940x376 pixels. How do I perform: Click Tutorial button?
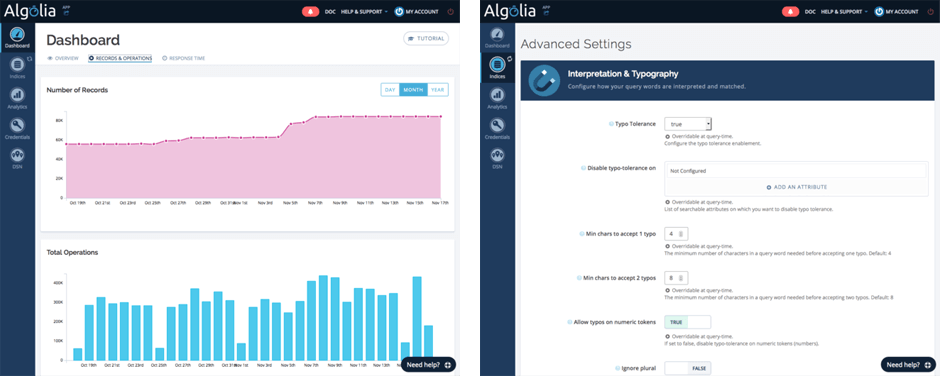point(426,38)
